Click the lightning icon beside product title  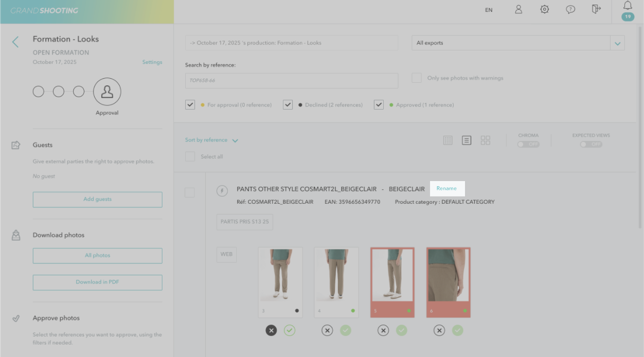222,191
